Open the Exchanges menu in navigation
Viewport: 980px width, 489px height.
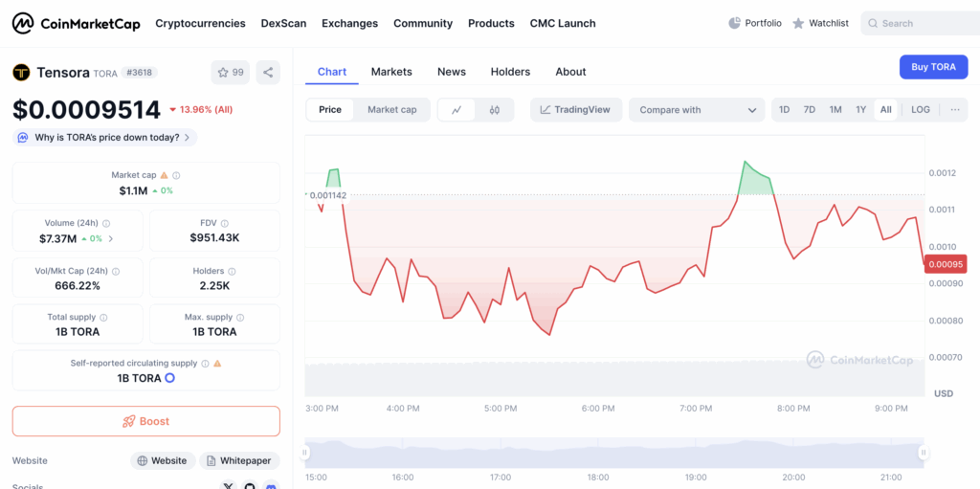[349, 23]
